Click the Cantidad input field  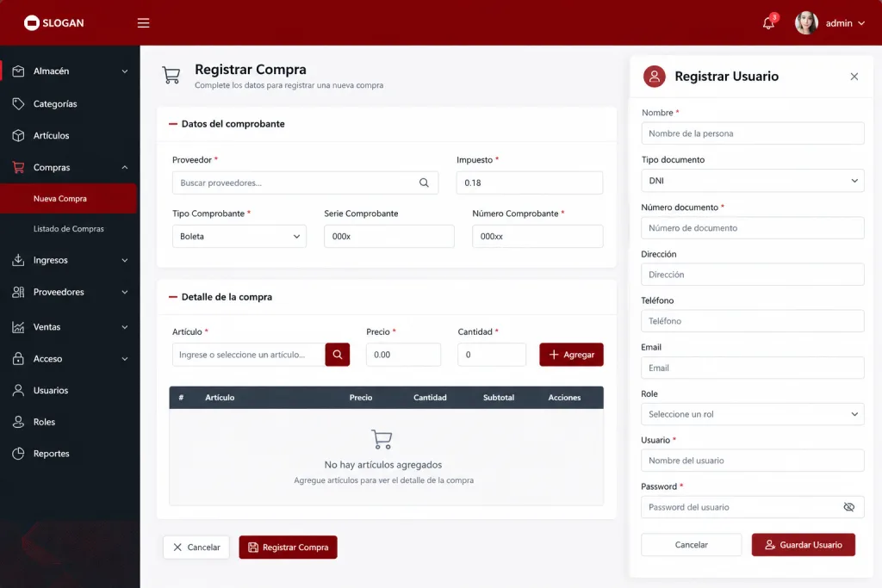(492, 355)
